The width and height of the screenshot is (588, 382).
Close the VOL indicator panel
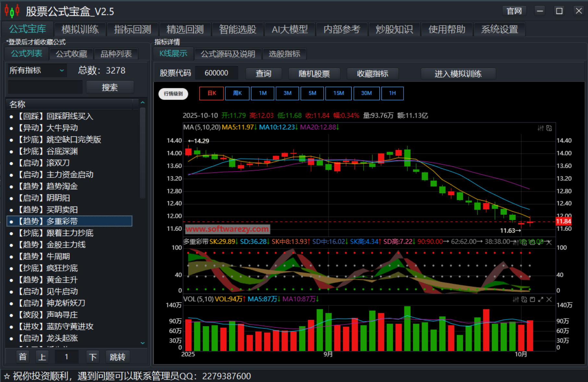point(549,300)
